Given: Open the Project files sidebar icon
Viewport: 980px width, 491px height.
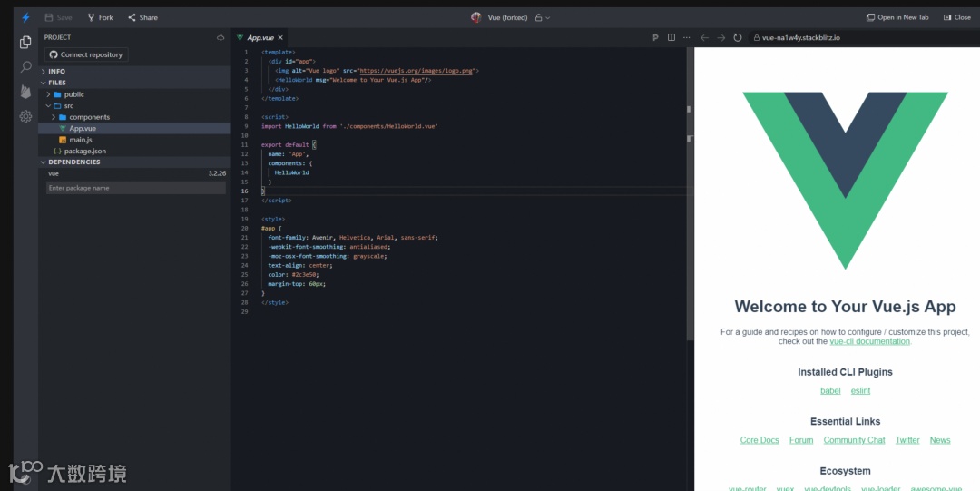Looking at the screenshot, I should [25, 42].
